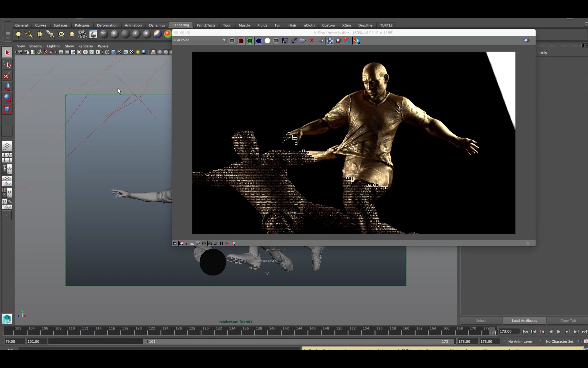
Task: Click the Copy Tab button
Action: coord(568,321)
